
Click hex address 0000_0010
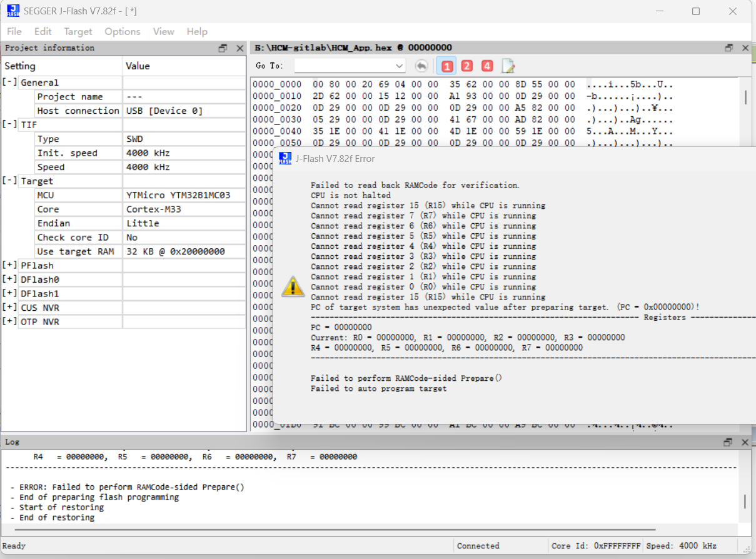coord(277,96)
